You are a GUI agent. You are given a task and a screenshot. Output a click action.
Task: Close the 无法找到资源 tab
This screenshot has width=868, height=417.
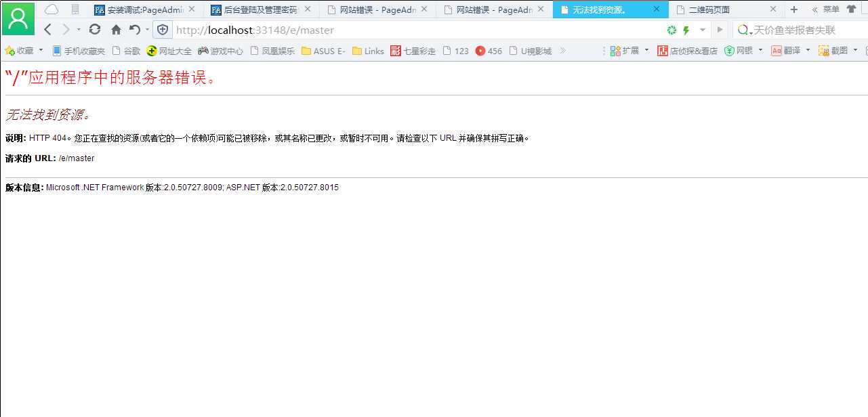tap(656, 9)
